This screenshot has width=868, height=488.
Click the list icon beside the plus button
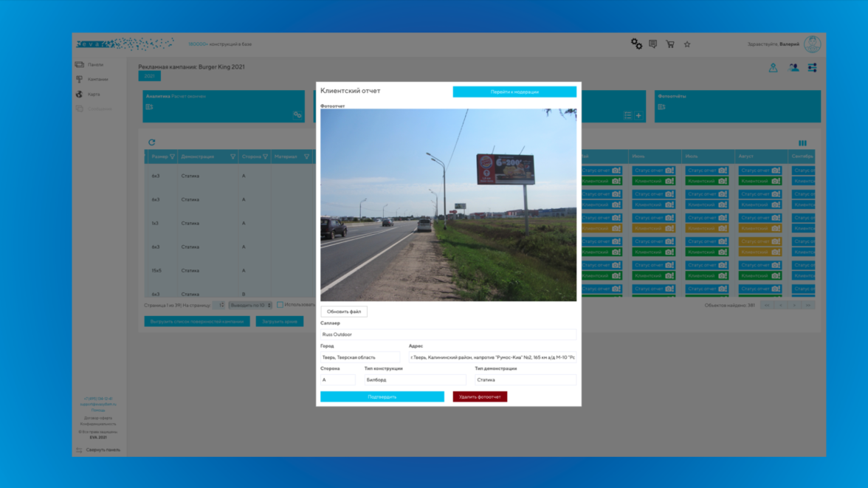point(627,115)
